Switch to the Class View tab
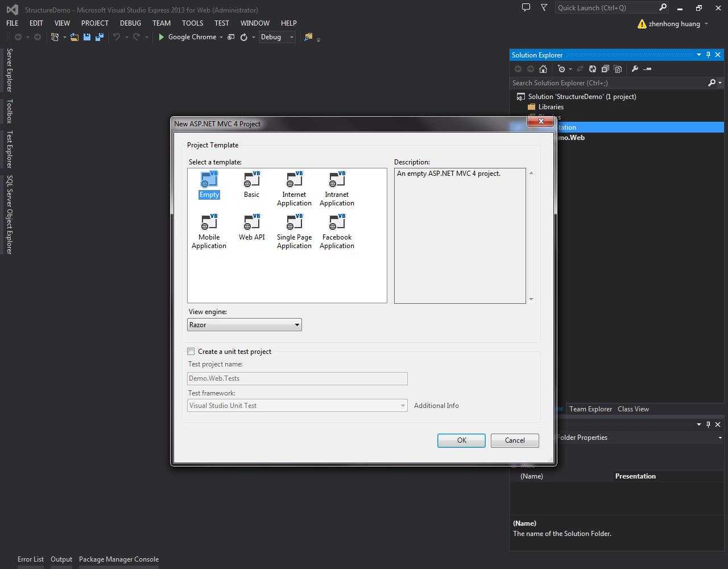The width and height of the screenshot is (728, 569). coord(633,409)
